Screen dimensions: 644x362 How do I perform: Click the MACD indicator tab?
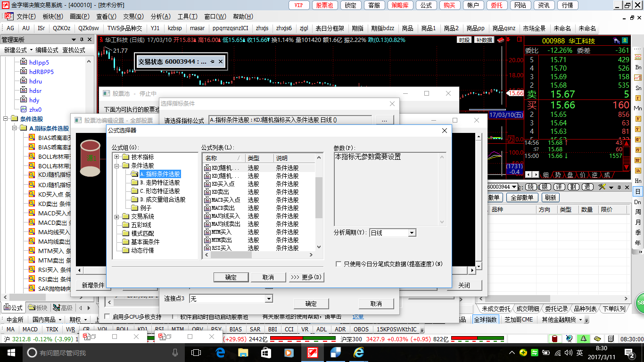(30, 329)
